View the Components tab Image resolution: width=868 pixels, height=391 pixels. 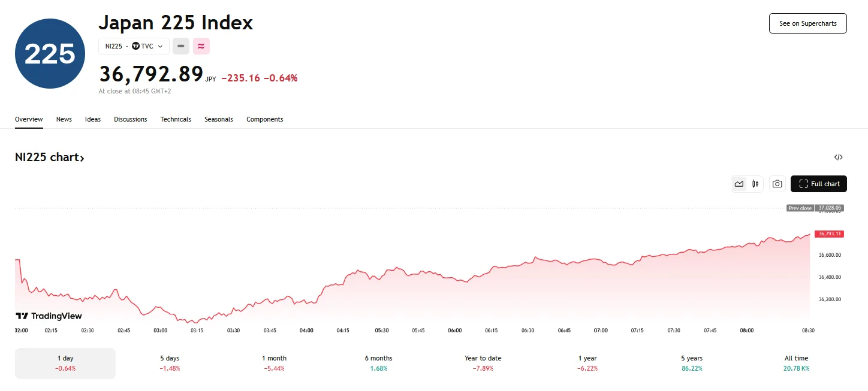264,119
